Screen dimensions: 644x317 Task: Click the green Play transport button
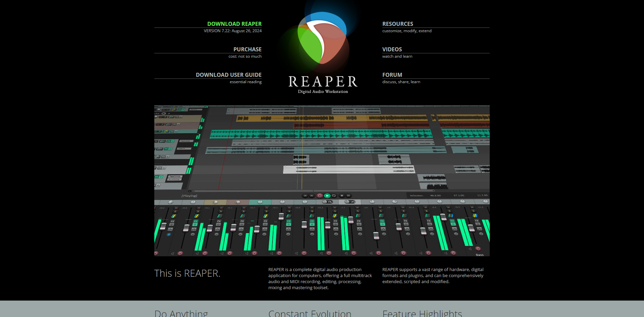pos(327,196)
